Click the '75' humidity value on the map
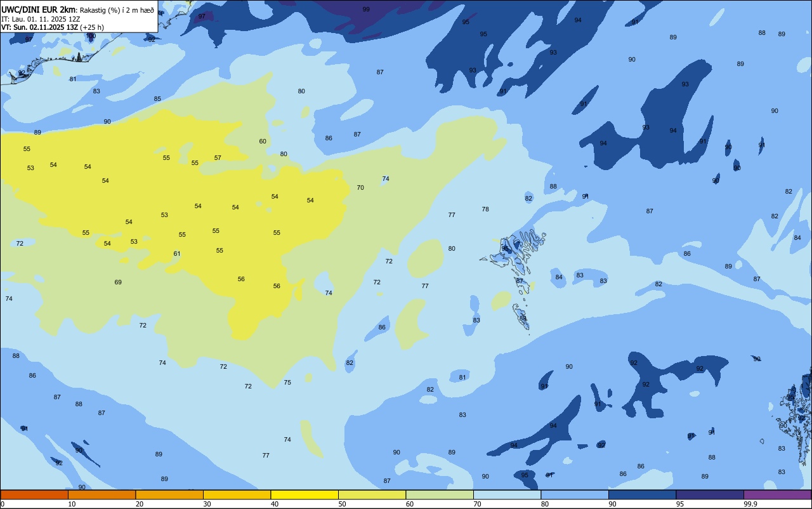This screenshot has height=509, width=812. 287,382
